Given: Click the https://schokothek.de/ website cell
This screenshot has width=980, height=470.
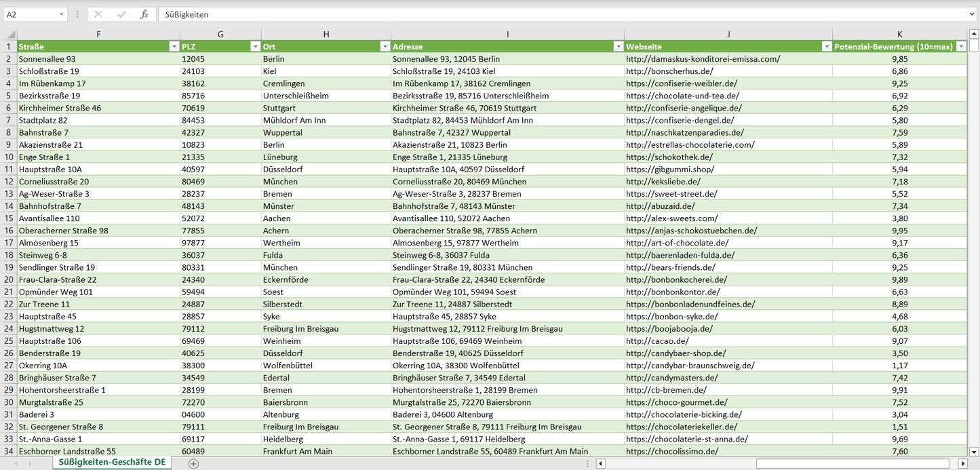Looking at the screenshot, I should [670, 157].
